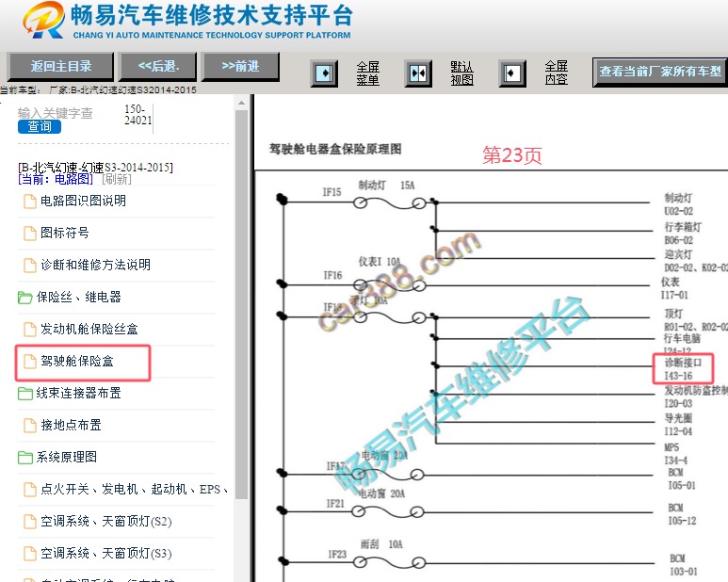Click the IF23 fuse label
This screenshot has height=582, width=728.
(337, 554)
